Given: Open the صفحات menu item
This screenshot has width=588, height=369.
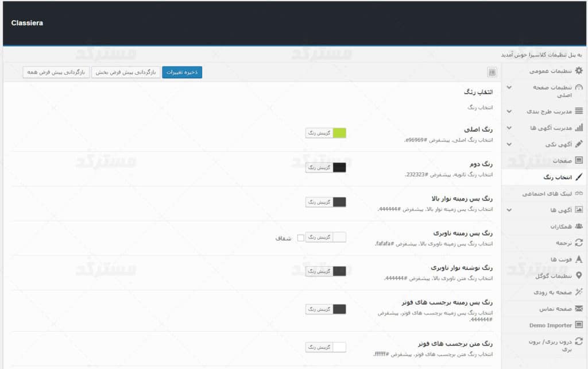Looking at the screenshot, I should [x=544, y=161].
